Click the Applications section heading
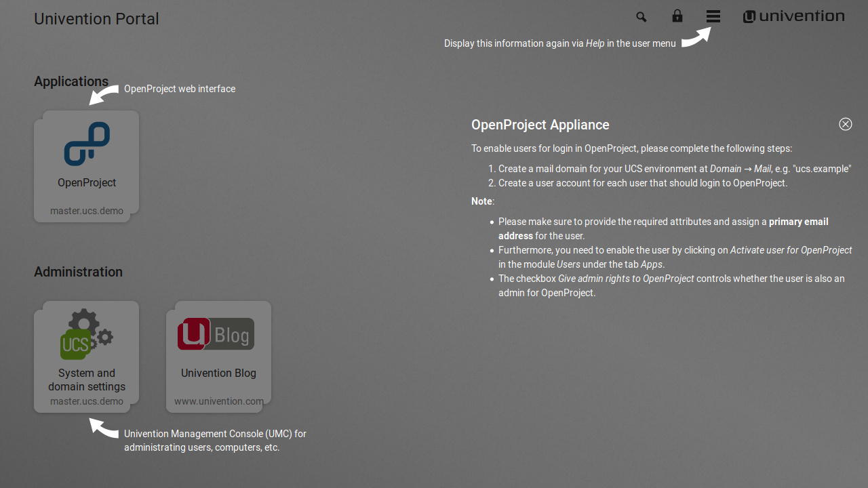The image size is (868, 488). tap(71, 81)
